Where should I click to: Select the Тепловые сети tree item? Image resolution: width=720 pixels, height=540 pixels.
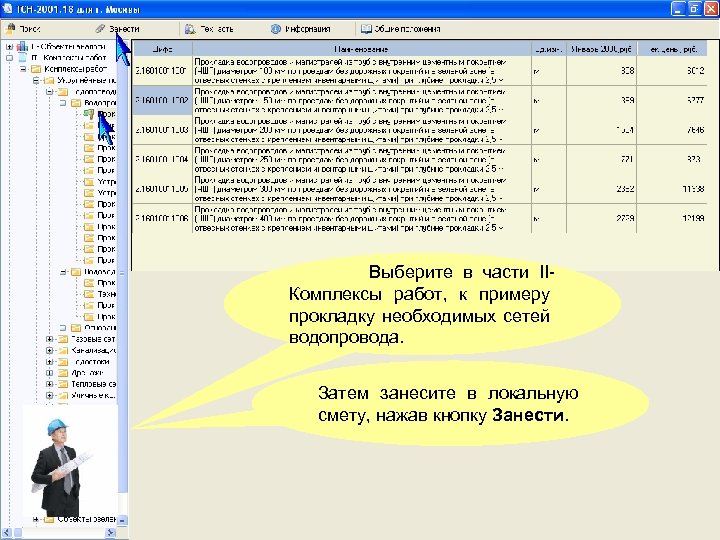click(x=93, y=384)
